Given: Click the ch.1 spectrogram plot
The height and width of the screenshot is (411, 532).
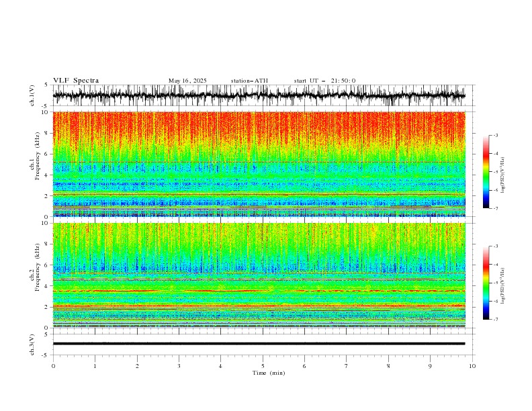Looking at the screenshot, I should pyautogui.click(x=259, y=164).
